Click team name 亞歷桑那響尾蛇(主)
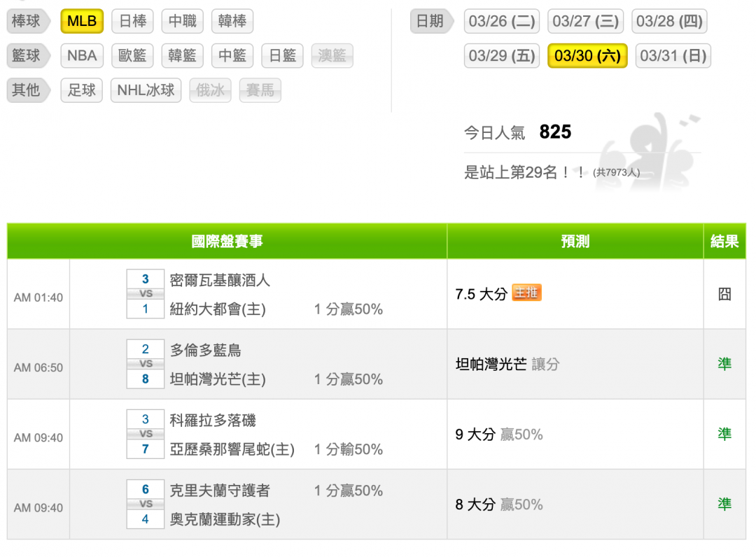756x557 pixels. tap(232, 449)
